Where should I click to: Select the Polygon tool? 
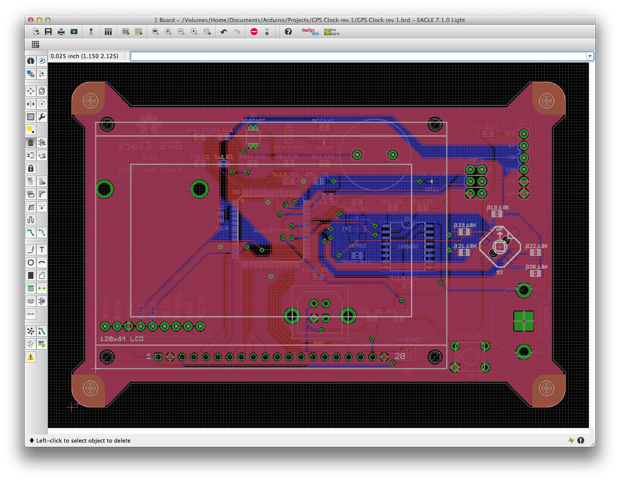click(x=42, y=275)
